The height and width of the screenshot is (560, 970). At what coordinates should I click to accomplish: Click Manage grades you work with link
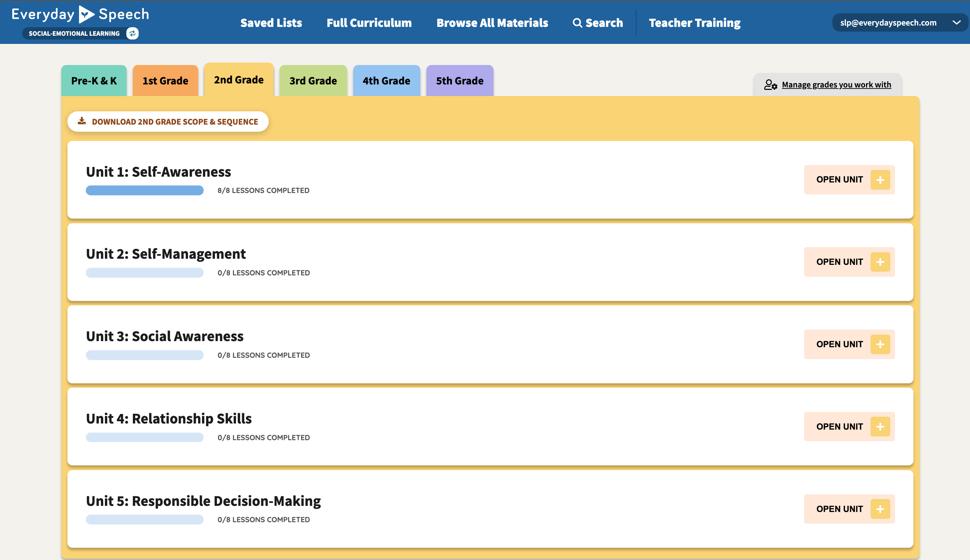coord(836,85)
